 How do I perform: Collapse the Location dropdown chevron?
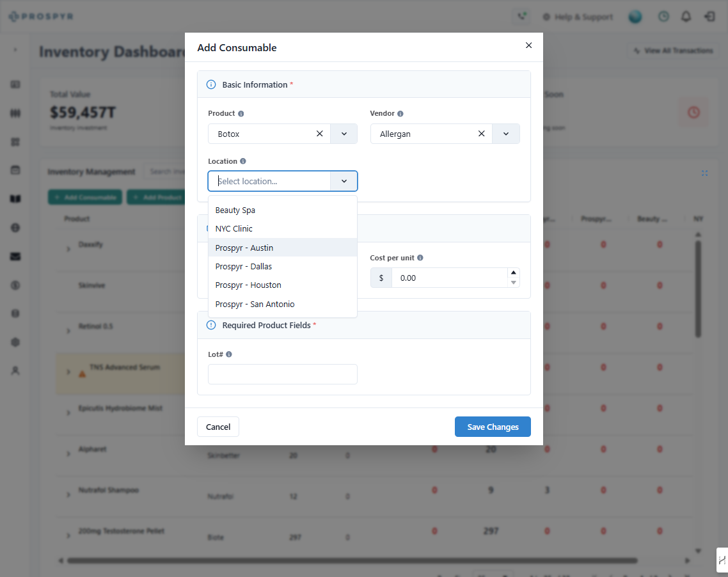(344, 181)
